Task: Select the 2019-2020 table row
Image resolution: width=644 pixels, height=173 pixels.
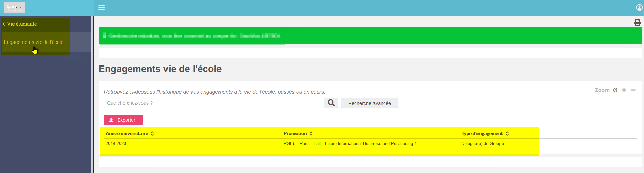Action: pyautogui.click(x=370, y=144)
